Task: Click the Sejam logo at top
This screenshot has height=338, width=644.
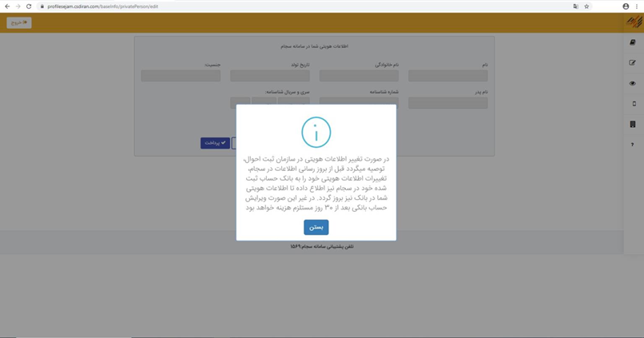Action: [x=634, y=22]
